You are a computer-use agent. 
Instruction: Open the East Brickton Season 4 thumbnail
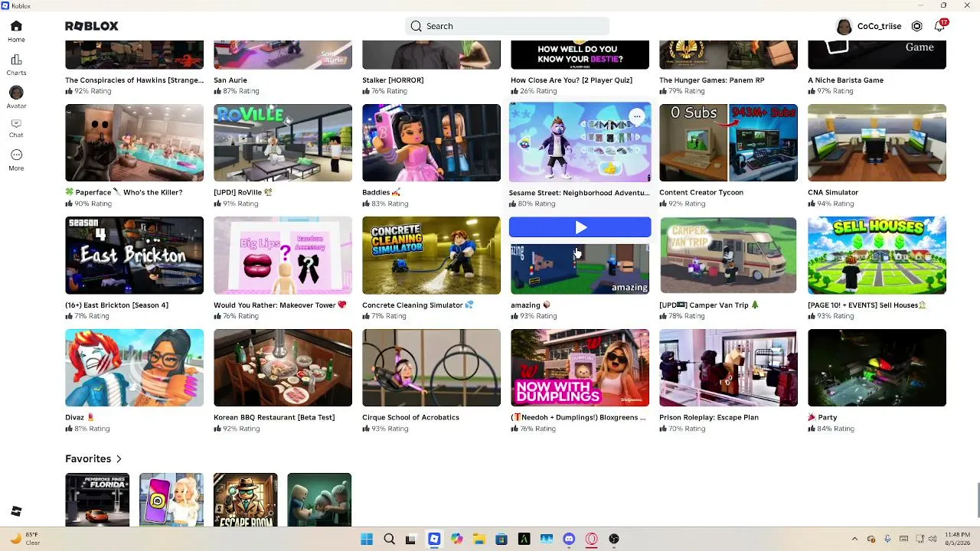(x=134, y=256)
